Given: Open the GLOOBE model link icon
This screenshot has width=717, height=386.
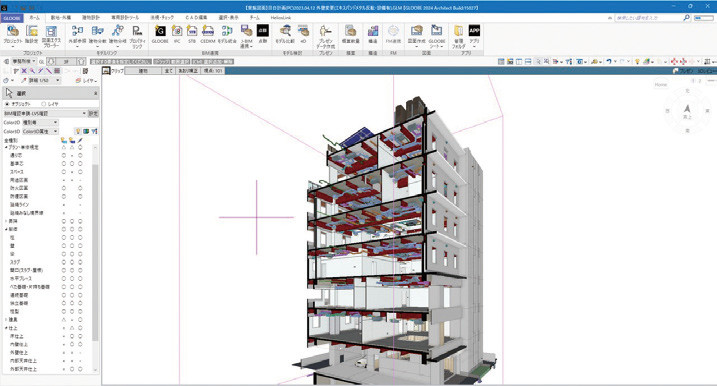Looking at the screenshot, I should coord(160,35).
